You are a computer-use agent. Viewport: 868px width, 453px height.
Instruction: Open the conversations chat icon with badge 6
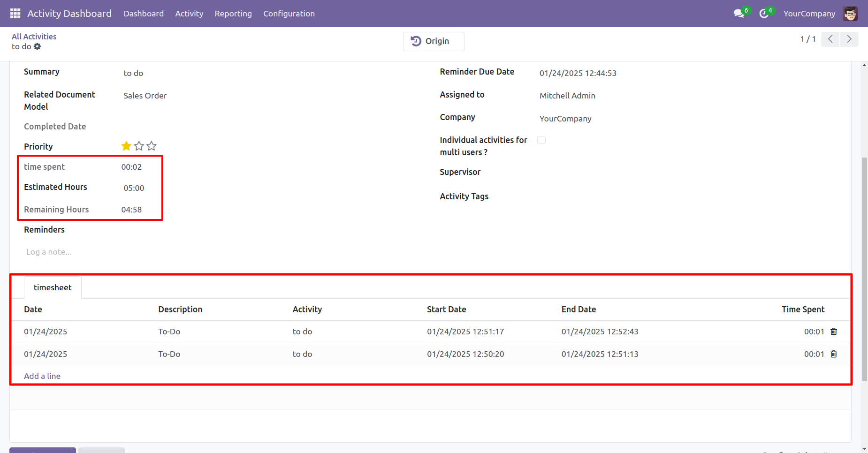[739, 13]
